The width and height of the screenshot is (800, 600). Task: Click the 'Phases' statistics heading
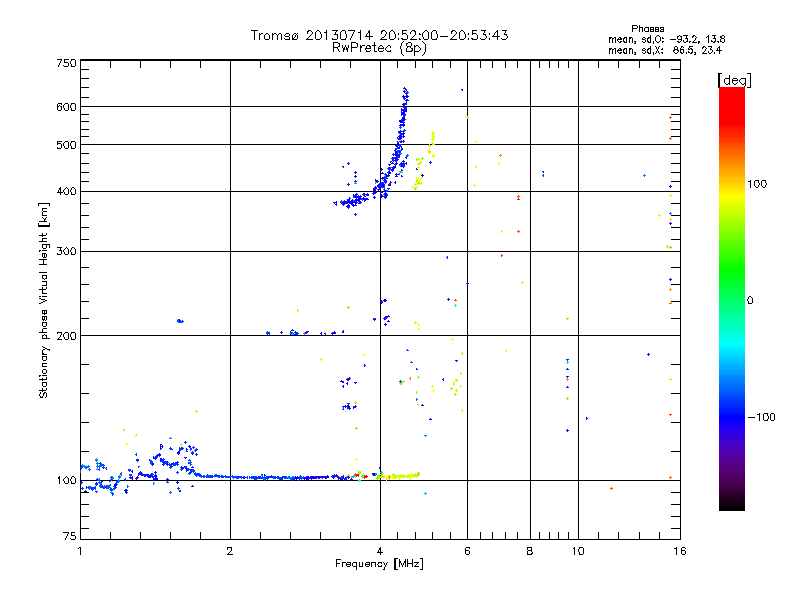coord(647,29)
